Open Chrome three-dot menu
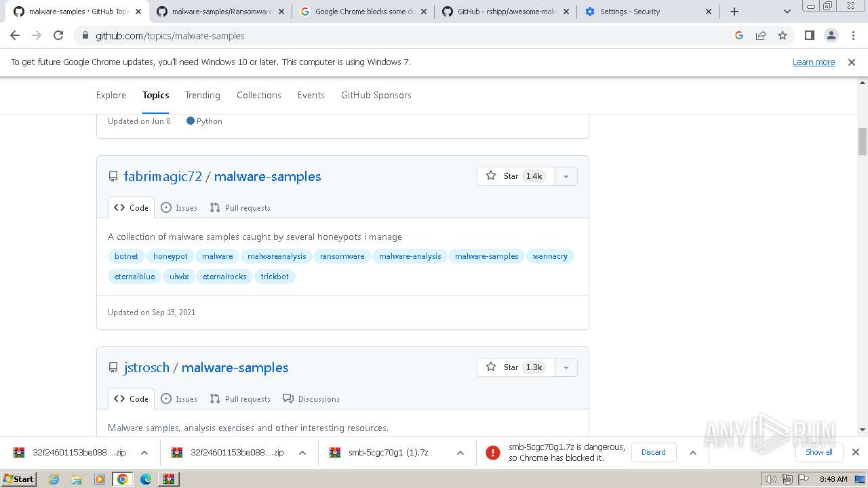Screen dimensions: 868x488 853,35
